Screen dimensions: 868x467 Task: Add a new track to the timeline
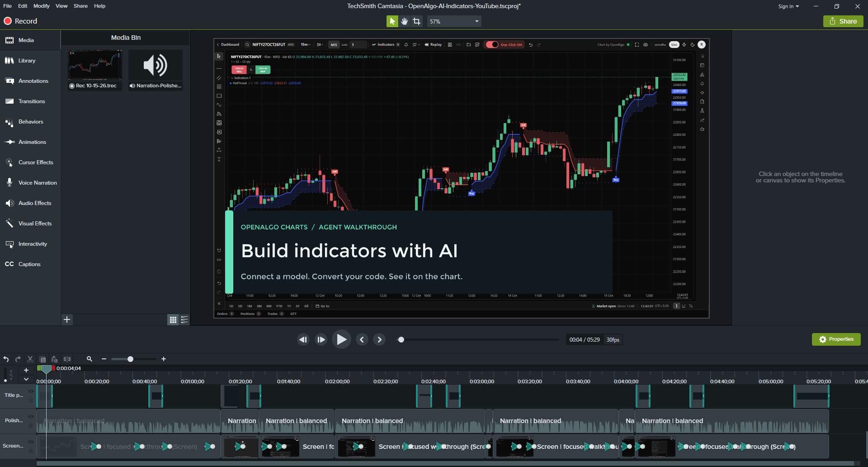tap(26, 370)
